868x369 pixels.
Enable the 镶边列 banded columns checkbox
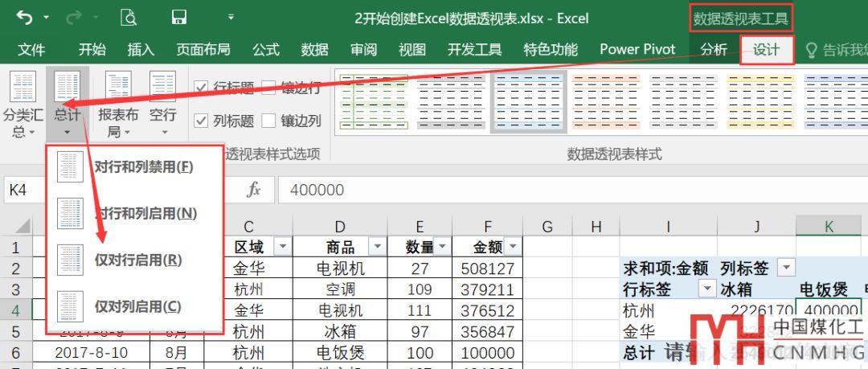click(268, 121)
